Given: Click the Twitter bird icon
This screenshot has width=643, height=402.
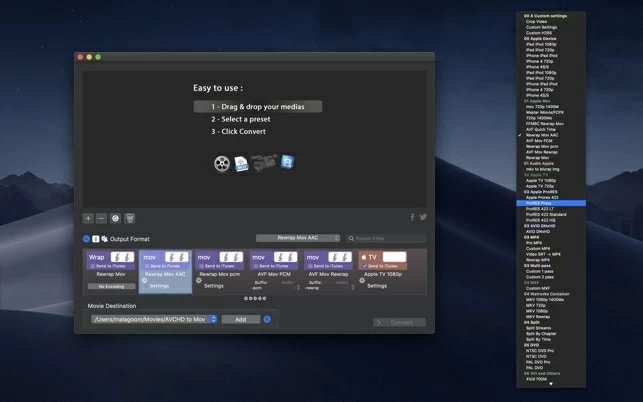Looking at the screenshot, I should 423,217.
